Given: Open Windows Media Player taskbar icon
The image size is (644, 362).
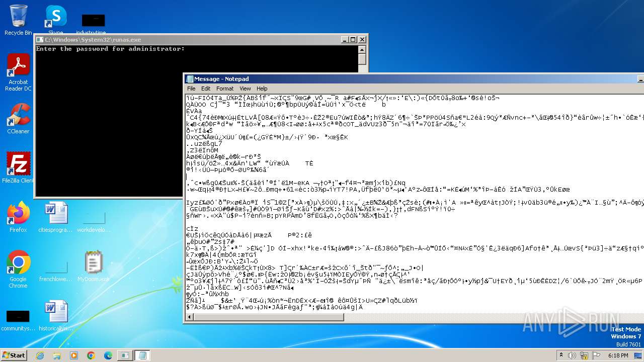Looking at the screenshot, I should 74,355.
